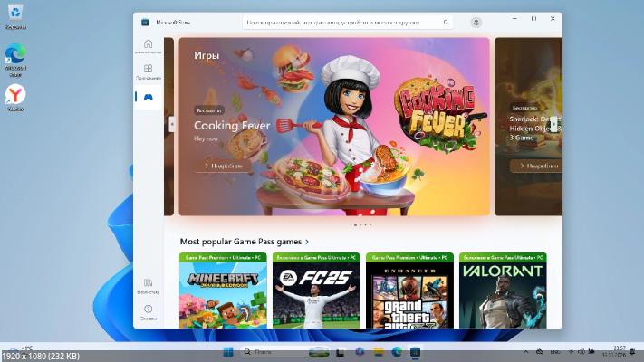This screenshot has width=644, height=362.
Task: Click inside the Store search field
Action: [x=344, y=22]
